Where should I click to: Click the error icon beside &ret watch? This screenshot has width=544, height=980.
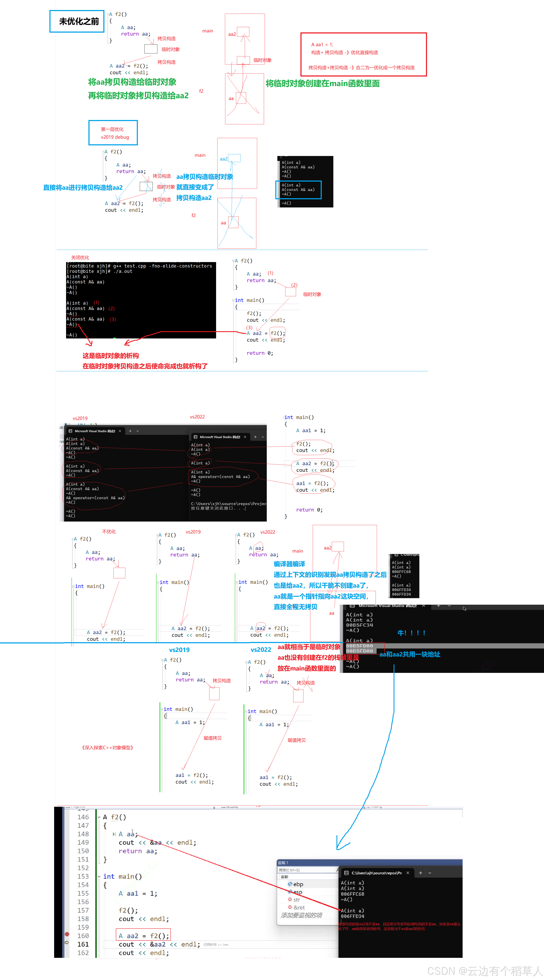290,907
